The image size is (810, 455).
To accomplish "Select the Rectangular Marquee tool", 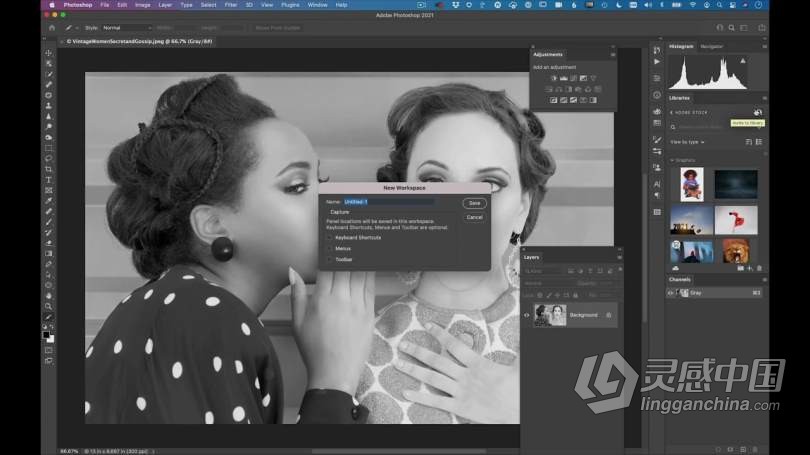I will coord(49,148).
